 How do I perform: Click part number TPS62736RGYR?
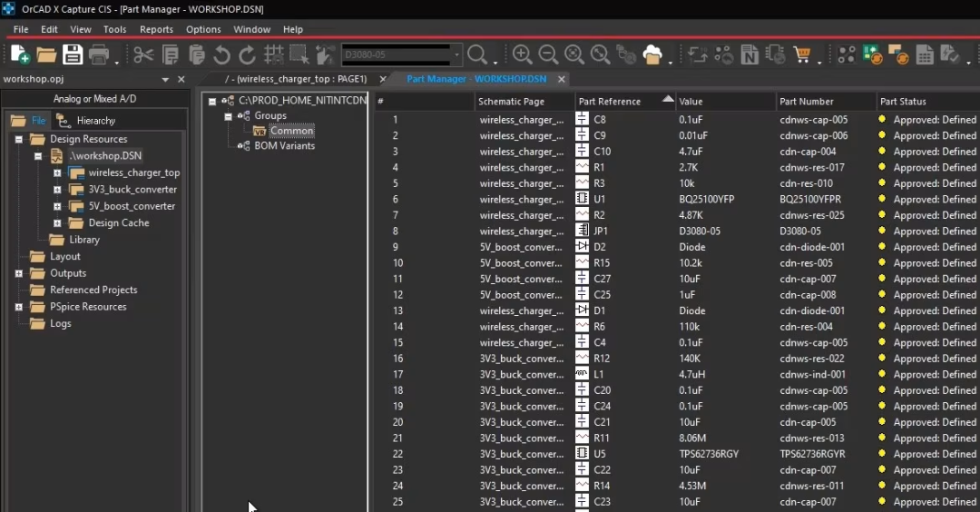point(810,454)
